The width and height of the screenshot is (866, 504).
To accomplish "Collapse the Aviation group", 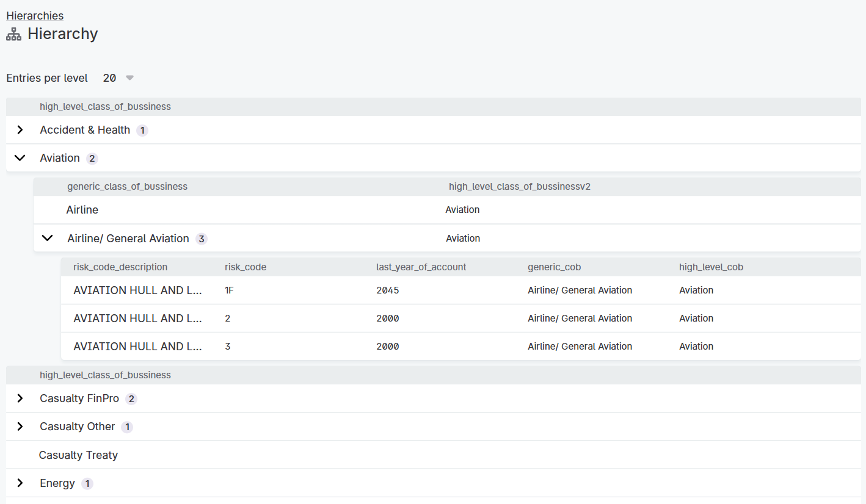I will [20, 158].
